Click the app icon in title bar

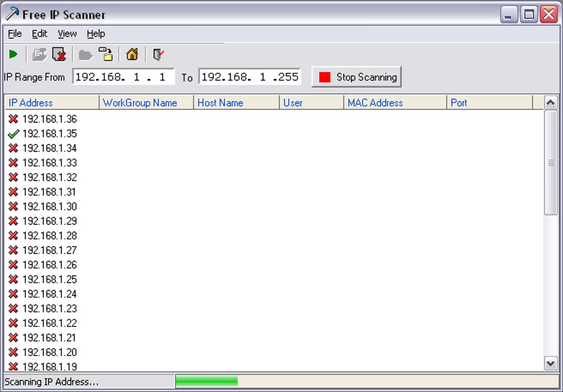pos(12,14)
